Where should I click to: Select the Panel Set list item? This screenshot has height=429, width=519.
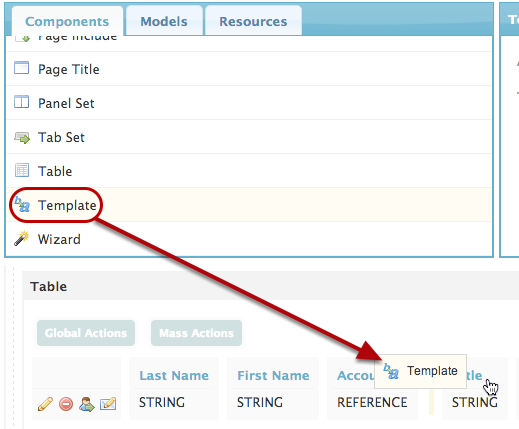(249, 103)
